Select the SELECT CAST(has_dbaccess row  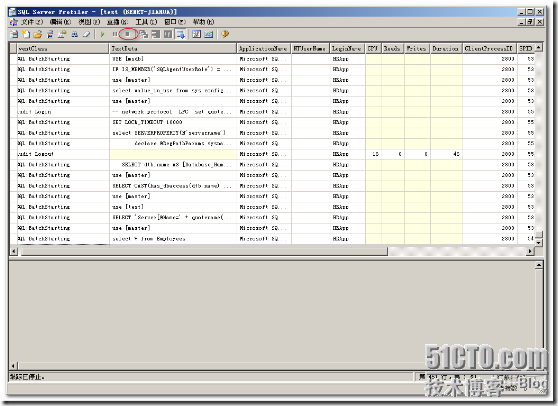pyautogui.click(x=272, y=186)
